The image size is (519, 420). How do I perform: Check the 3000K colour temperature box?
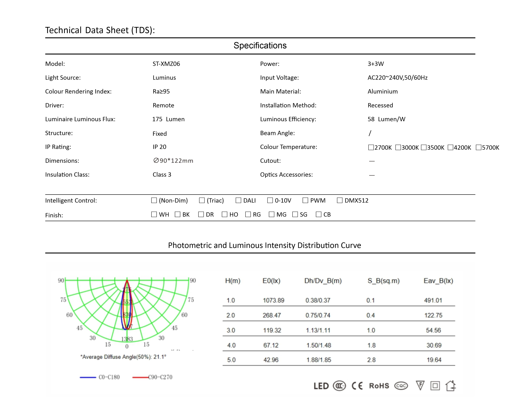coord(398,147)
